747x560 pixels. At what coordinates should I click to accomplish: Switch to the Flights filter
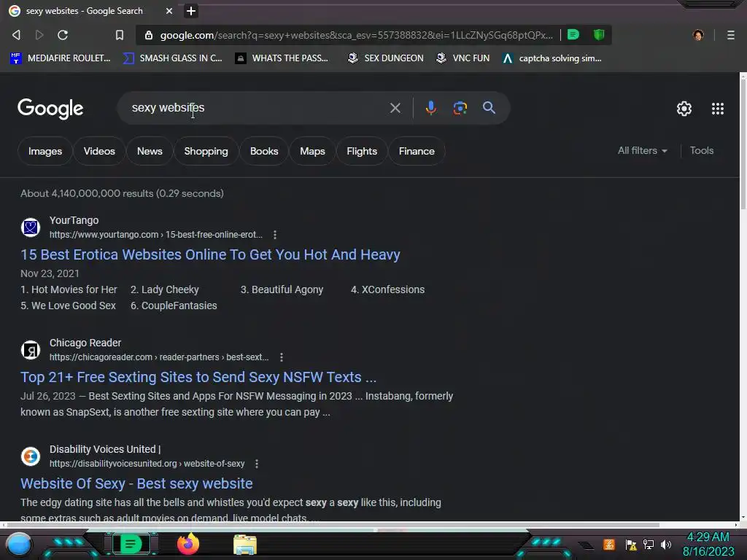(x=362, y=151)
